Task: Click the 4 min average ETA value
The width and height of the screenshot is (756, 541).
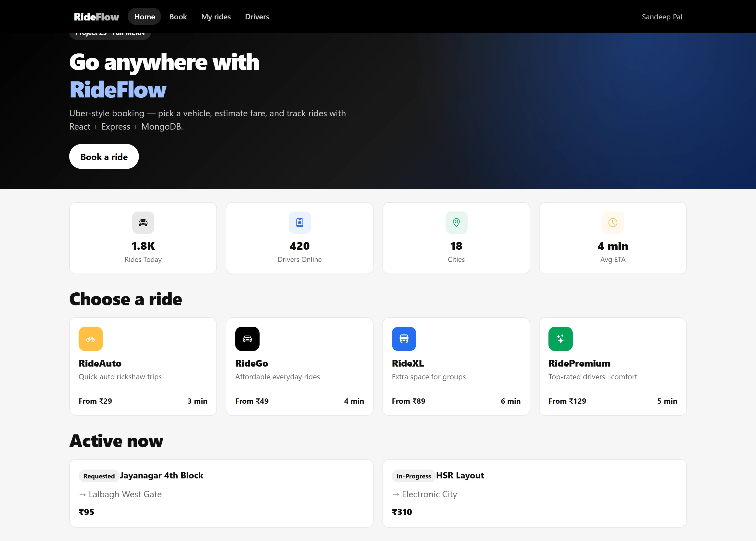Action: tap(613, 246)
